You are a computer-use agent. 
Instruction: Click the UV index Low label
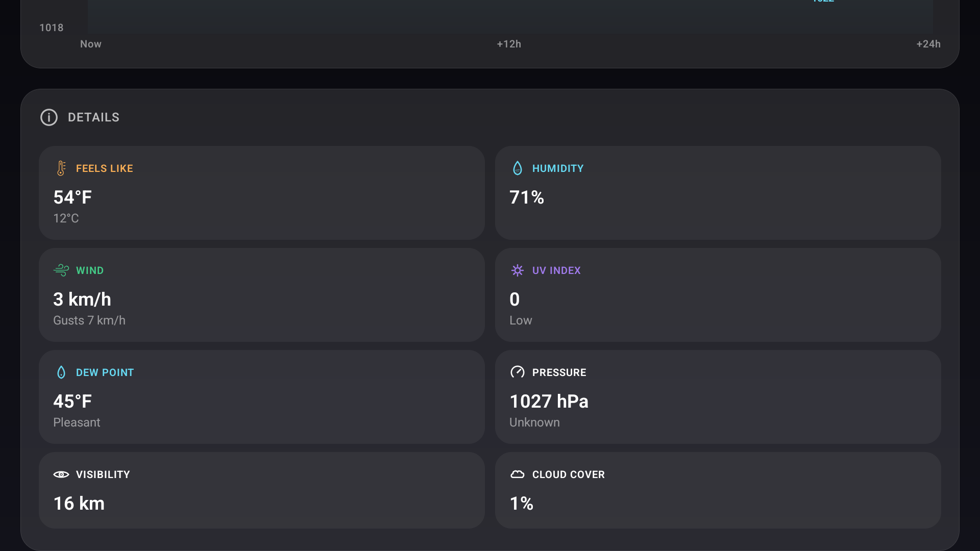point(521,320)
